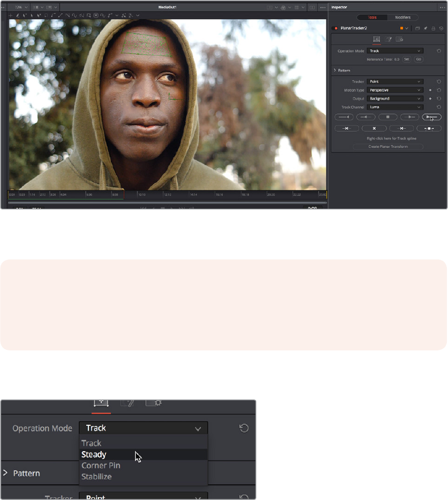Open the node color dropdown arrow
Image resolution: width=448 pixels, height=500 pixels.
pyautogui.click(x=406, y=28)
